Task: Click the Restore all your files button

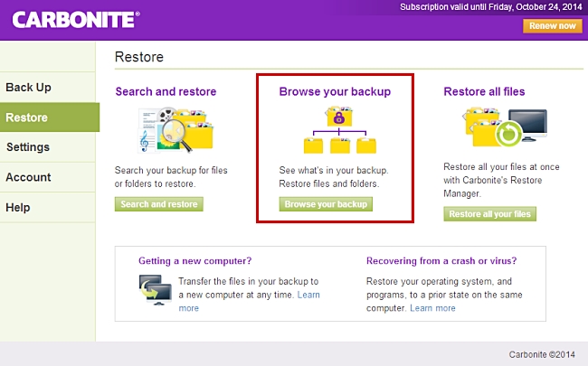Action: click(489, 214)
